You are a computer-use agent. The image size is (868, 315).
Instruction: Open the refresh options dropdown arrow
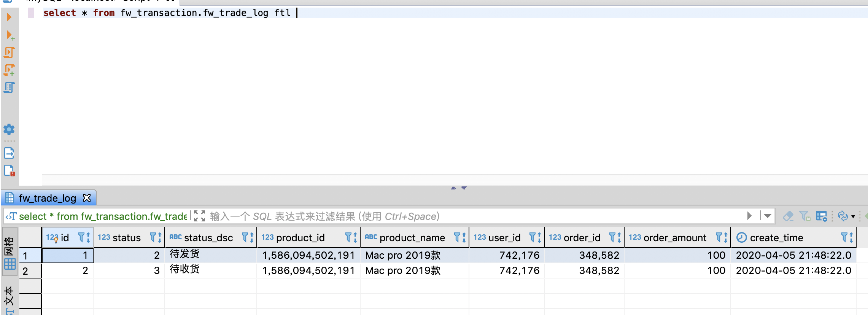pyautogui.click(x=853, y=216)
